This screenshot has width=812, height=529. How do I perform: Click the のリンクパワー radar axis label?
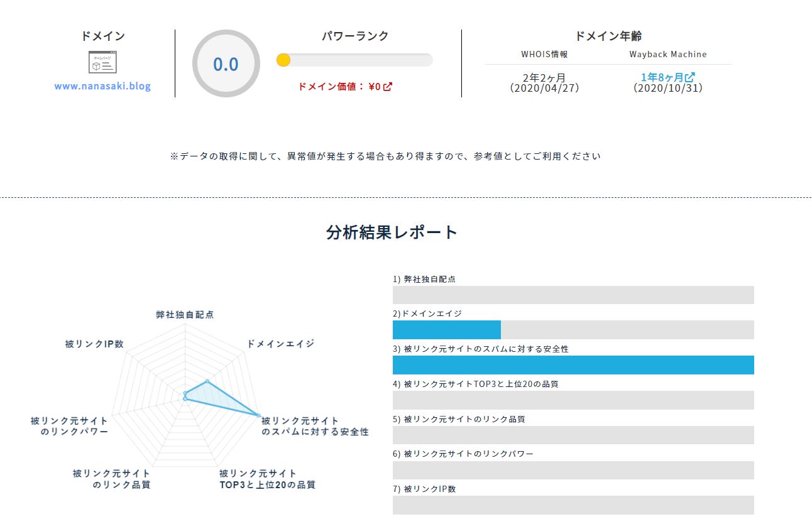pyautogui.click(x=69, y=427)
